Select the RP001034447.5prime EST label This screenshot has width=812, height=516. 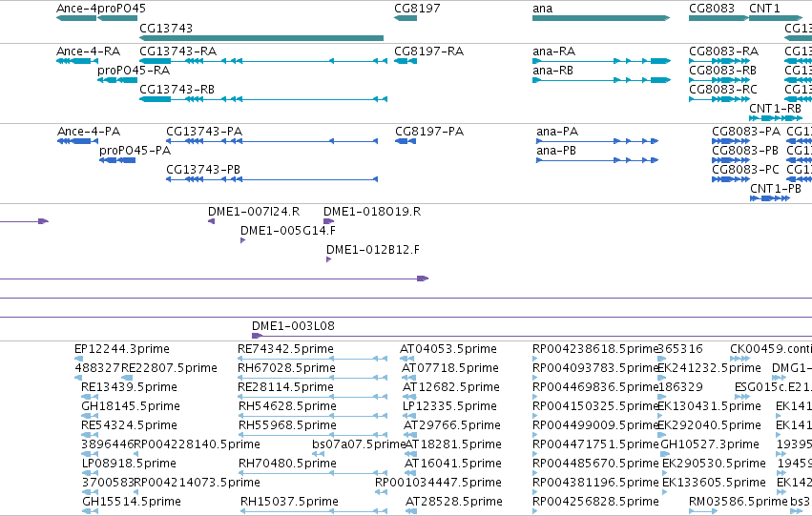click(438, 483)
